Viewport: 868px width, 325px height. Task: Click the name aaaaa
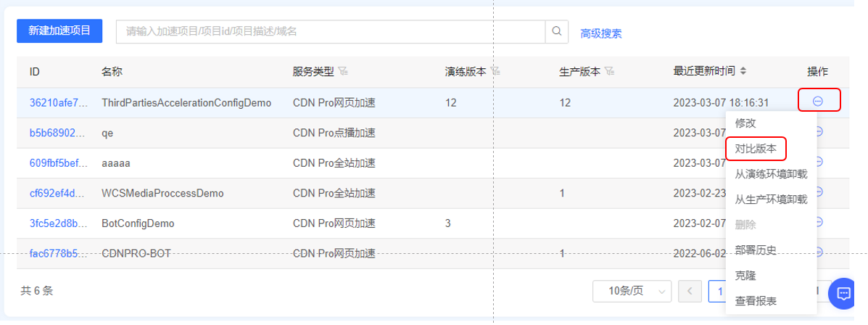click(116, 163)
